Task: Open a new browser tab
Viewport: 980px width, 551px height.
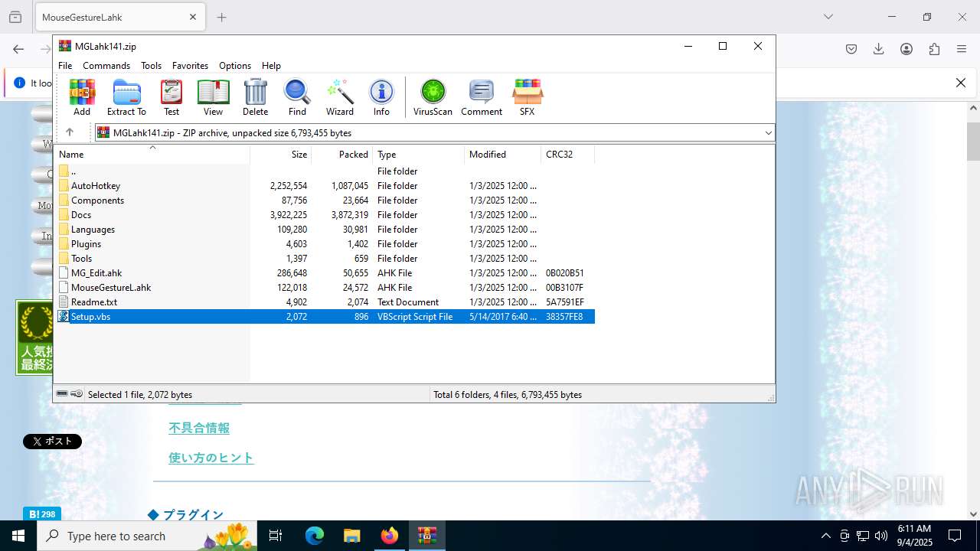Action: [x=222, y=17]
